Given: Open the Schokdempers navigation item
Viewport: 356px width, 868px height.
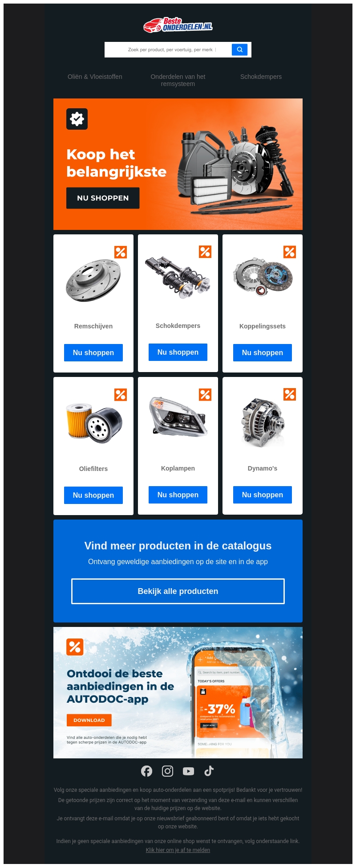Looking at the screenshot, I should coord(261,77).
